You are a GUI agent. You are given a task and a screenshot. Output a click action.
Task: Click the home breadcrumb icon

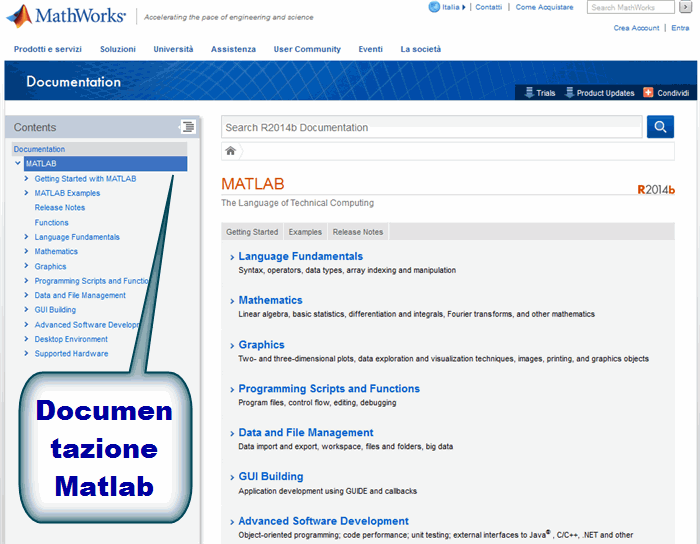[230, 151]
